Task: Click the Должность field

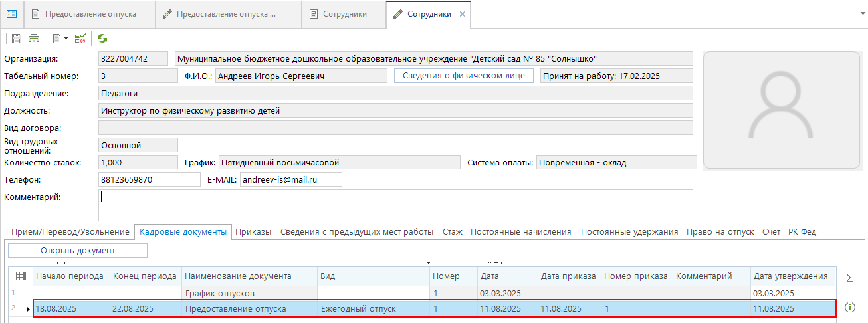Action: [395, 110]
